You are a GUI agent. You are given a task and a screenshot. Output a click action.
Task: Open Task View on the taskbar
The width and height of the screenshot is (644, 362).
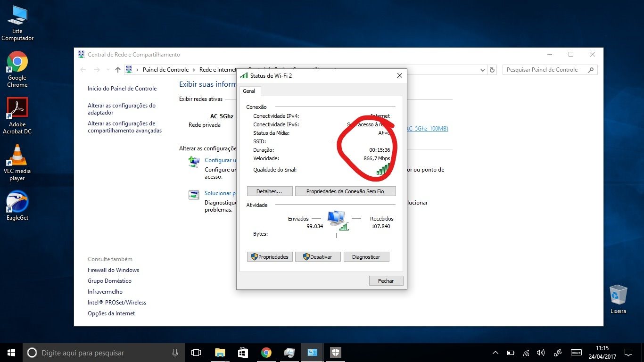click(196, 353)
